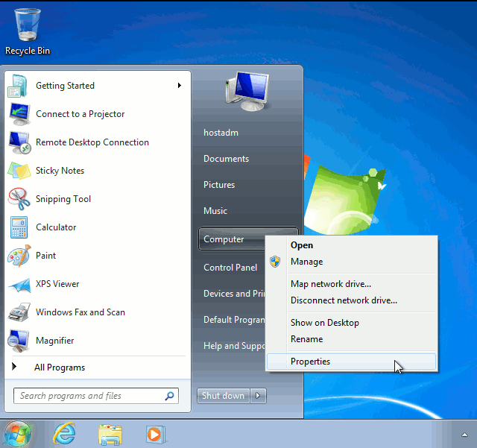Image resolution: width=477 pixels, height=448 pixels.
Task: Select Map network drive option
Action: (330, 284)
